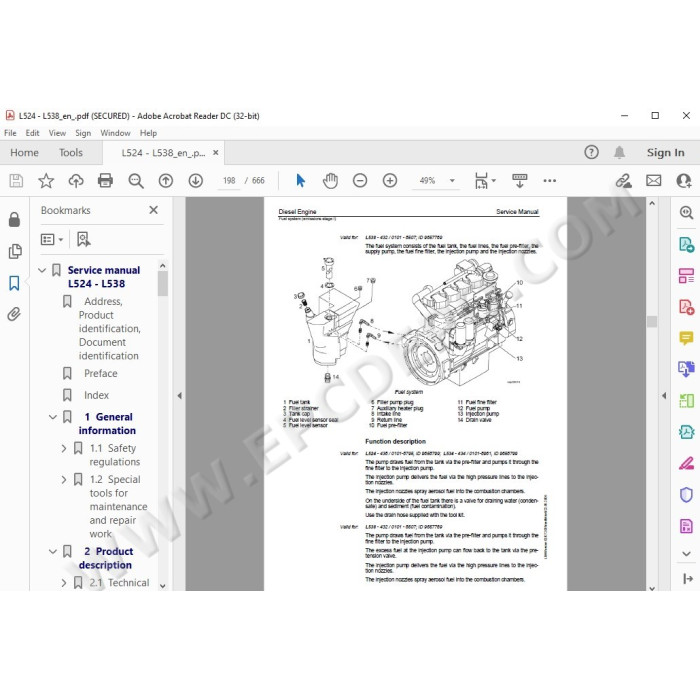
Task: Open the Help question icon
Action: tap(592, 152)
